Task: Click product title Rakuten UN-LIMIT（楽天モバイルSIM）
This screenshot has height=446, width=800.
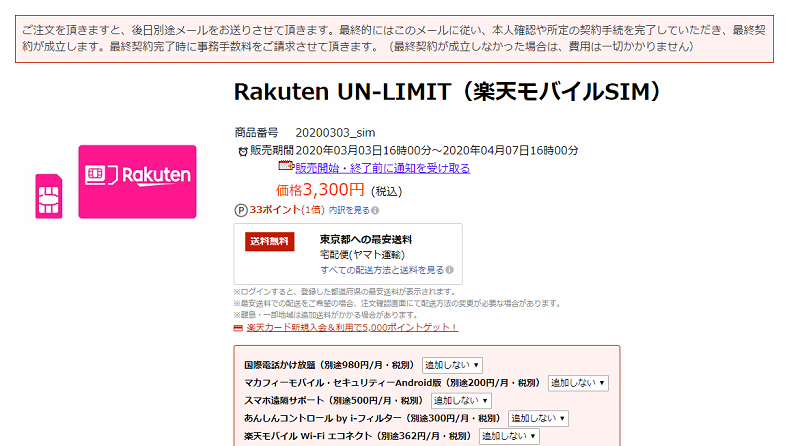Action: (447, 92)
